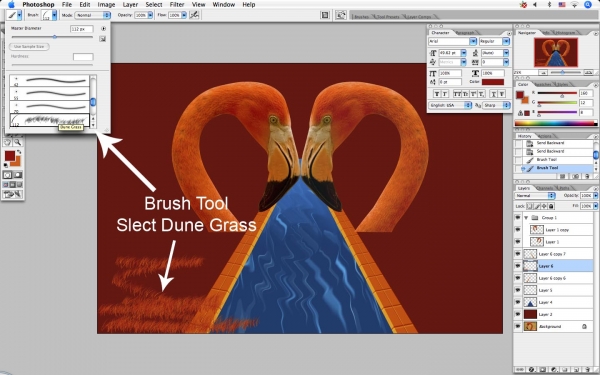Viewport: 600px width, 375px height.
Task: Click the All Caps TT button
Action: 457,93
